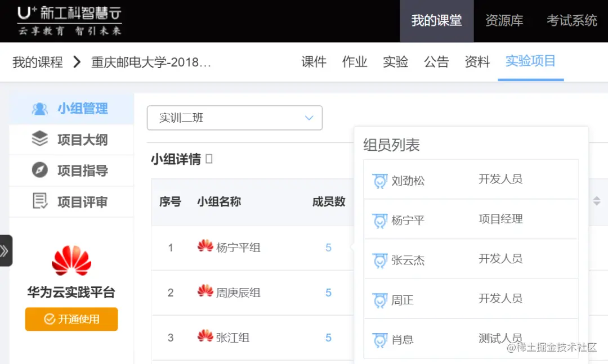
Task: Click the sort arrows in table header
Action: click(597, 201)
